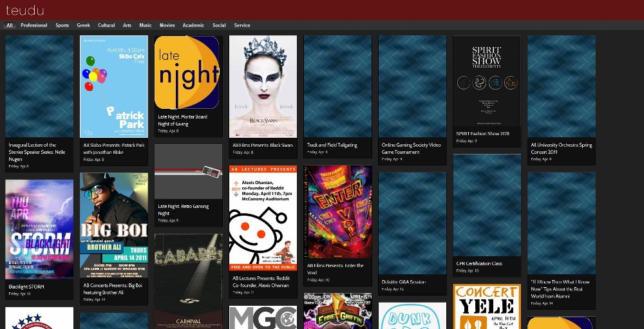Open Late Night: Mortar Board Night of Giving

point(182,120)
